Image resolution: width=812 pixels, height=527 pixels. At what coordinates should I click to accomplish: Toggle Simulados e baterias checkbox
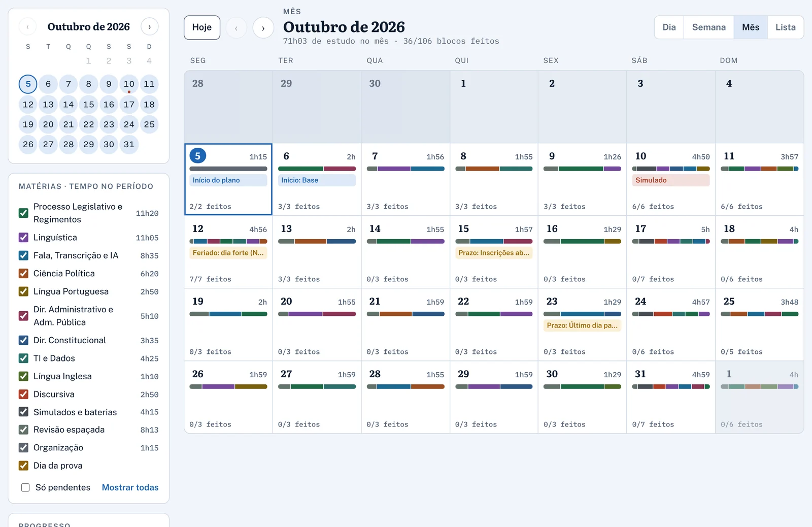click(x=23, y=412)
